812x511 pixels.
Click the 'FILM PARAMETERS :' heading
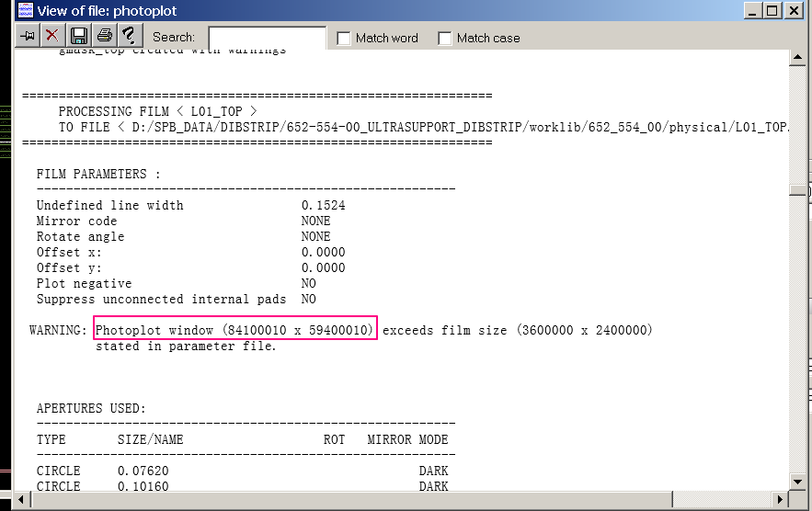(x=98, y=174)
